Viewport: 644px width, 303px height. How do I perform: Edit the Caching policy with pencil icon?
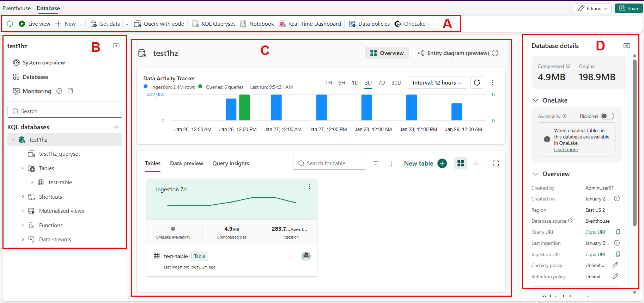[x=615, y=265]
